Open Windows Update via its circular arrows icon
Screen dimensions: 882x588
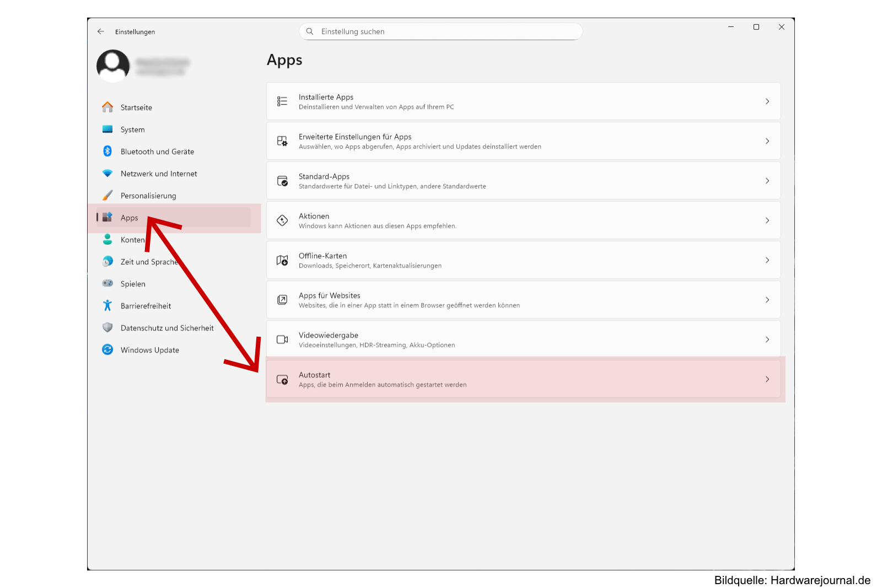pyautogui.click(x=108, y=349)
